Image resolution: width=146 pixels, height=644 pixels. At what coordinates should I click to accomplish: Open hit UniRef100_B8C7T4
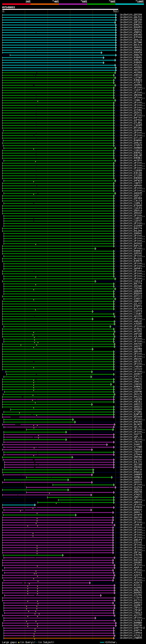click(131, 284)
